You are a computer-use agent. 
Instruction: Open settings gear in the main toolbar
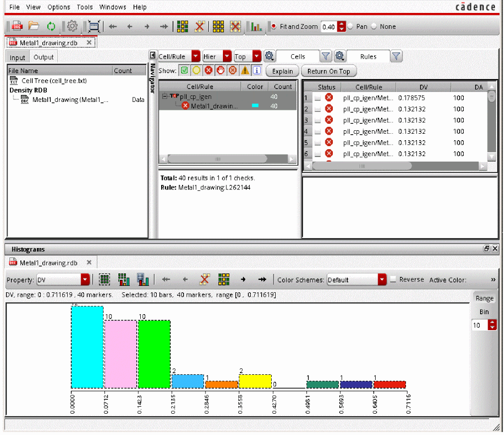[x=72, y=26]
